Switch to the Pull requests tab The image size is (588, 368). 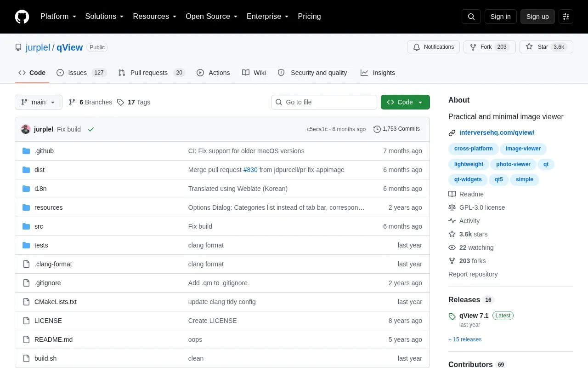[152, 73]
